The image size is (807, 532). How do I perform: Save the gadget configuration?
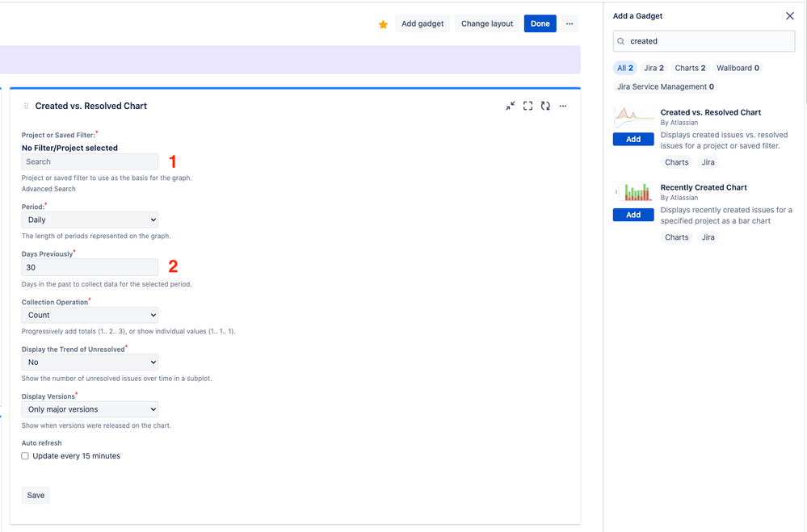tap(36, 495)
